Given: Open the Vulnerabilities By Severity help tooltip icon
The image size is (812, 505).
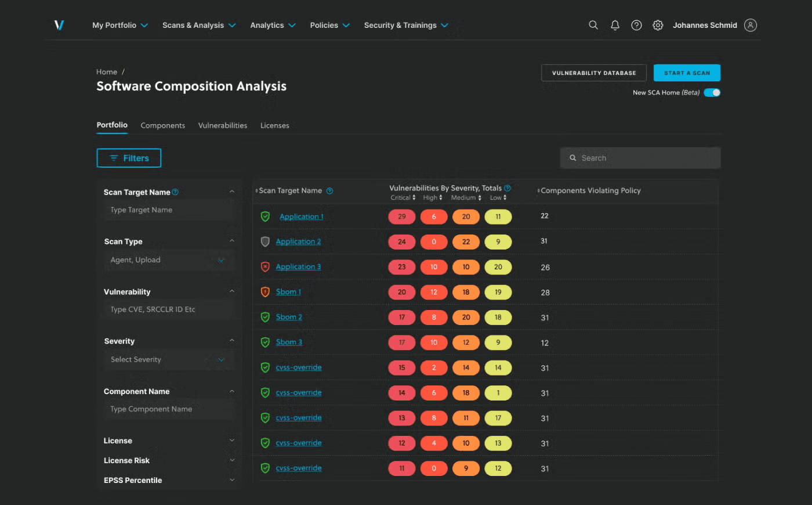Looking at the screenshot, I should [507, 187].
